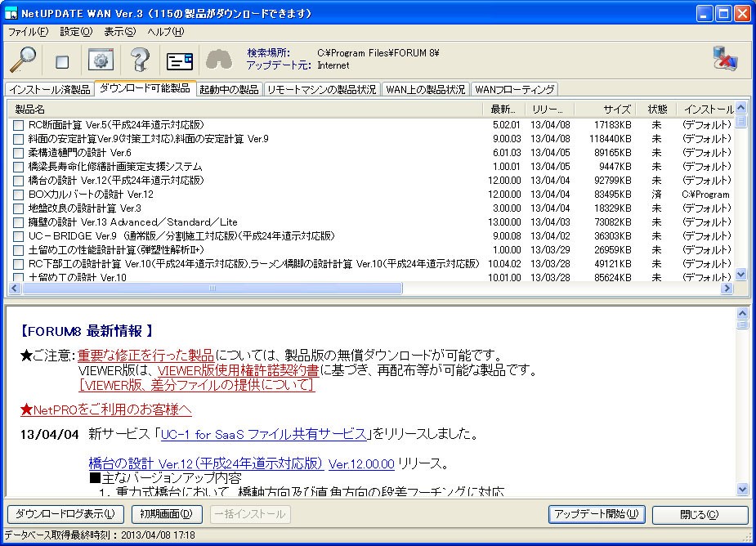The height and width of the screenshot is (546, 756).
Task: Click the card-style window toolbar icon
Action: click(179, 61)
